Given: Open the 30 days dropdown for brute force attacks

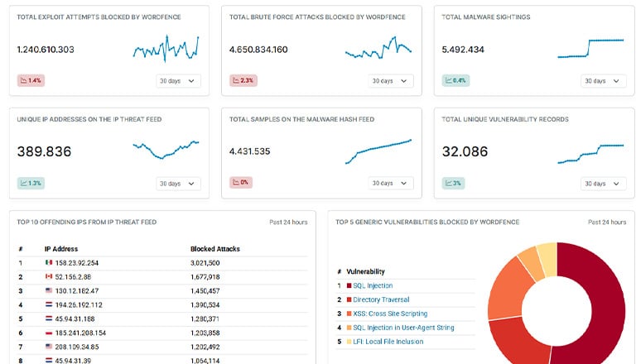Looking at the screenshot, I should pos(391,81).
